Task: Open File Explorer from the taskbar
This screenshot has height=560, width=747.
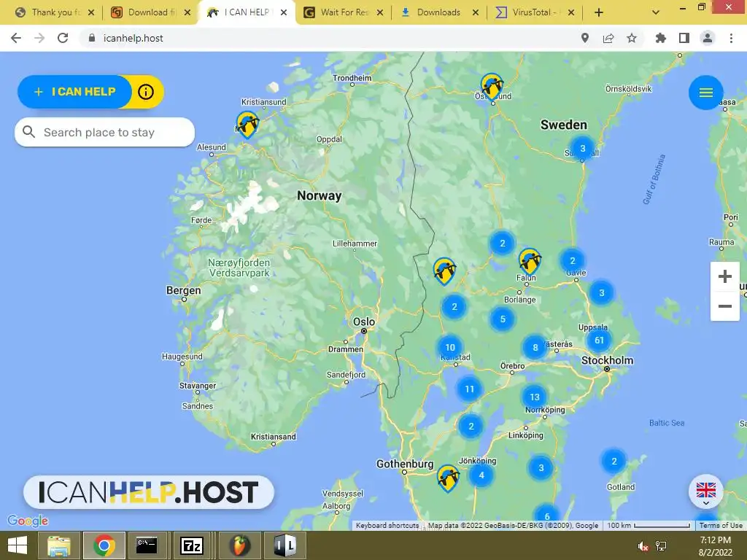Action: coord(58,545)
